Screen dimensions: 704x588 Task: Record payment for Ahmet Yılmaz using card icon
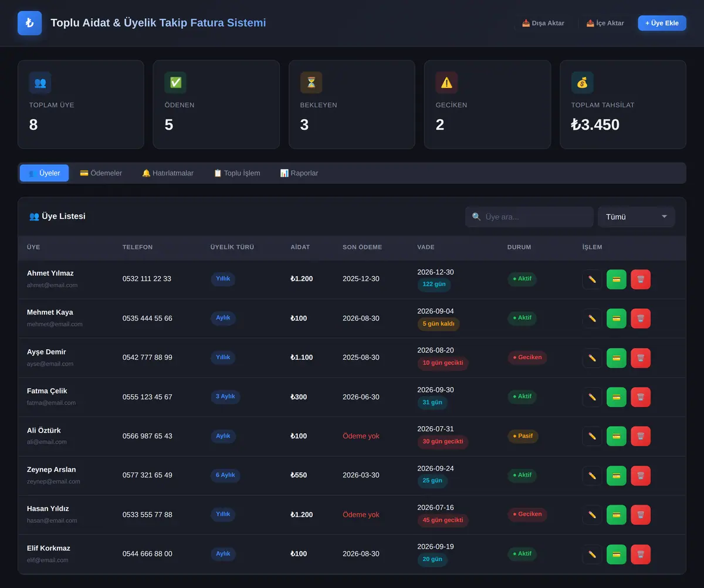[x=617, y=279]
